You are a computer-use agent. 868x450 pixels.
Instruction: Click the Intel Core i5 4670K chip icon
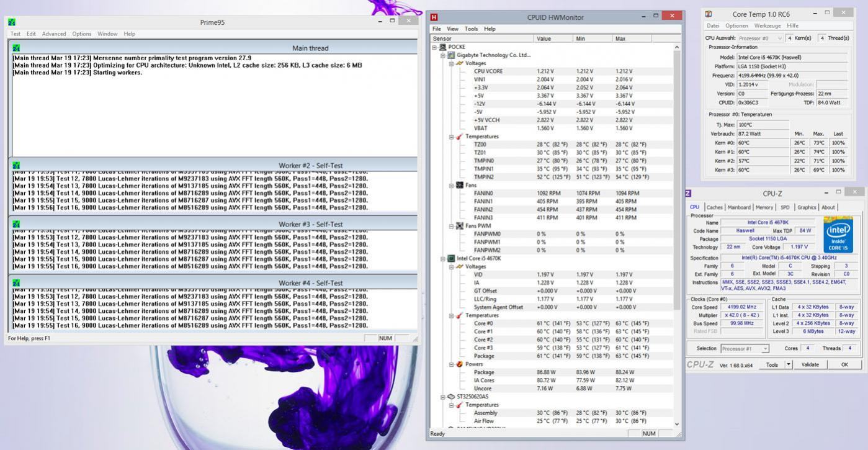pos(451,258)
